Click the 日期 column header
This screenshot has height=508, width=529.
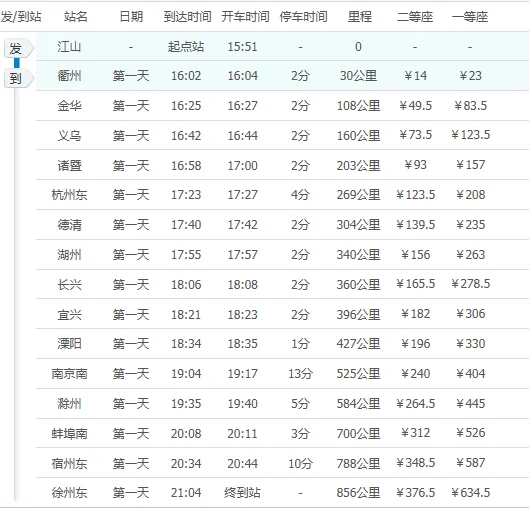click(x=131, y=17)
